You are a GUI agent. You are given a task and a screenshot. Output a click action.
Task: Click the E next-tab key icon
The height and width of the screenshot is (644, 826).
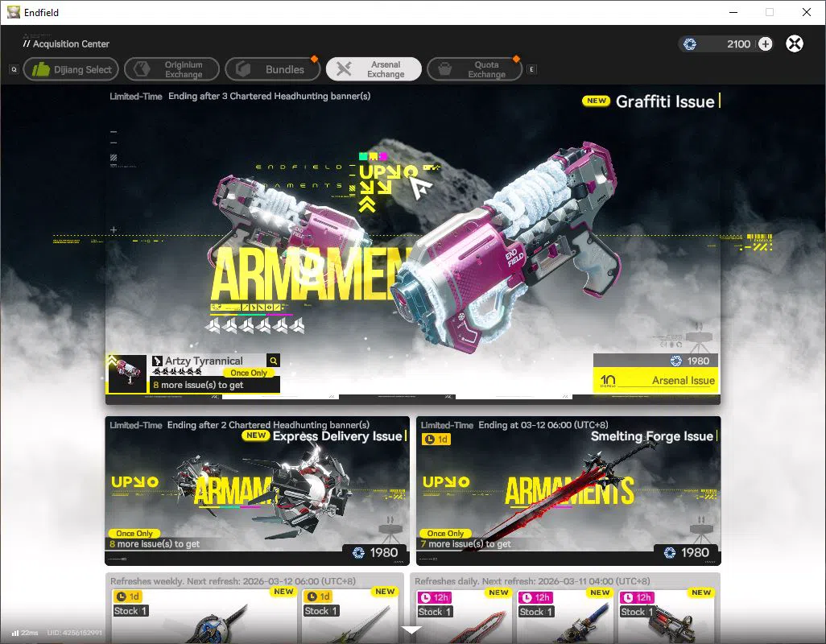(531, 69)
